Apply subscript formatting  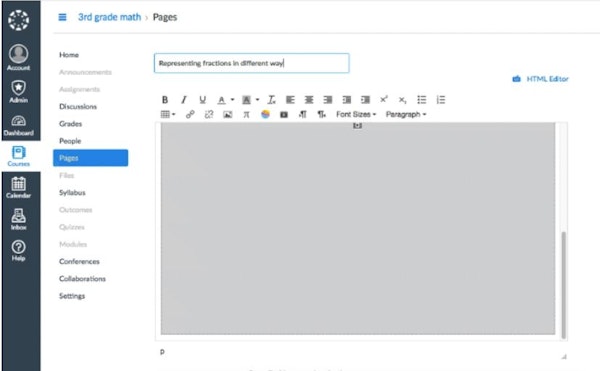tap(403, 100)
